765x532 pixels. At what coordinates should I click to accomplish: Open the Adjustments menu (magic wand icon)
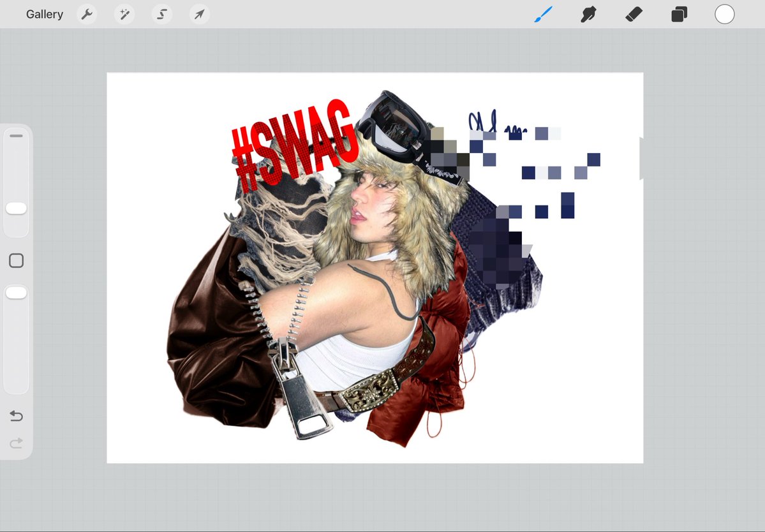124,13
